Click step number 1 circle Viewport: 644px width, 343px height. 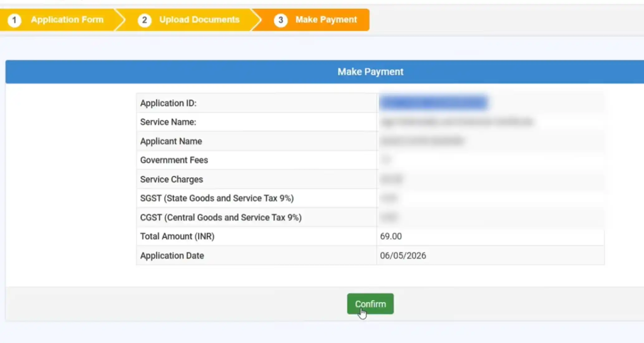[14, 20]
